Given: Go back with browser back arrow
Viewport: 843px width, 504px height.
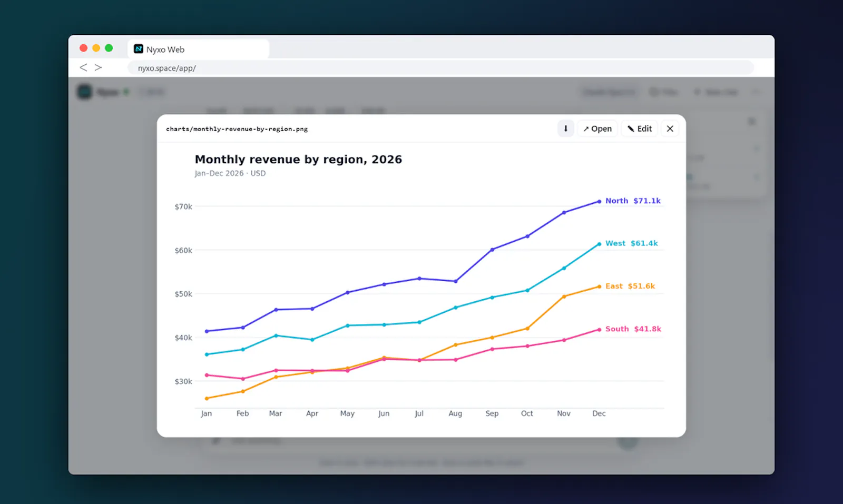Looking at the screenshot, I should (x=83, y=67).
